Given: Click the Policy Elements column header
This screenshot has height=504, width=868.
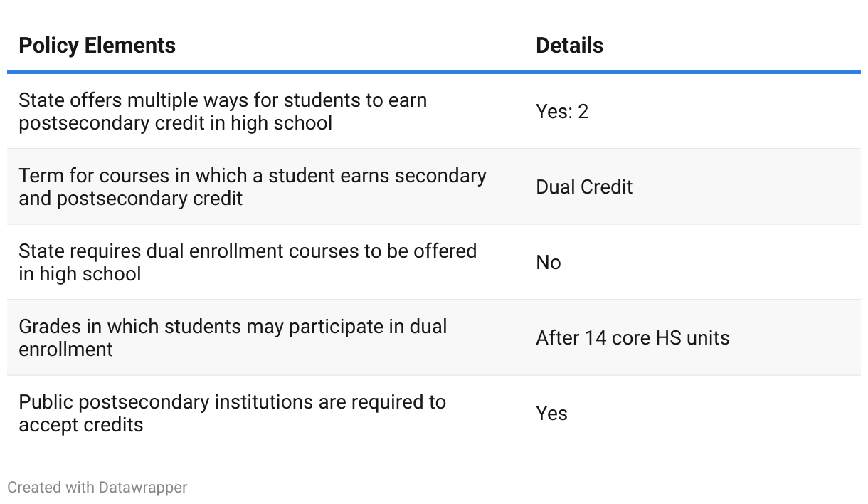Looking at the screenshot, I should click(97, 46).
